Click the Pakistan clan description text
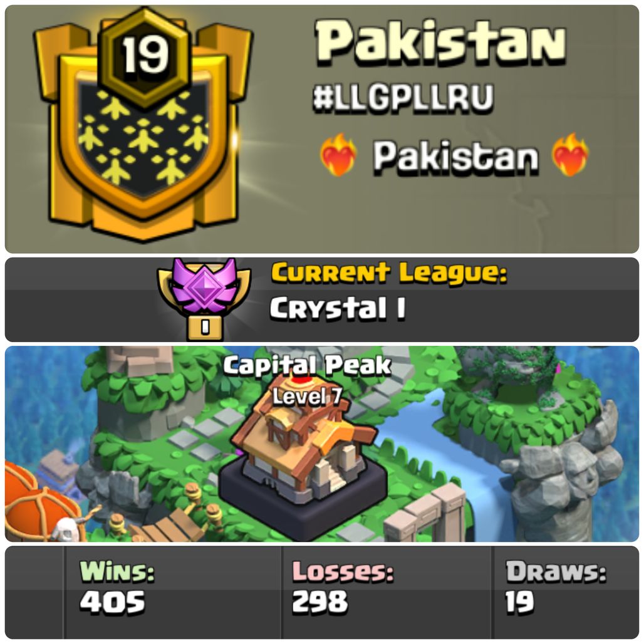Image resolution: width=644 pixels, height=644 pixels. click(455, 156)
